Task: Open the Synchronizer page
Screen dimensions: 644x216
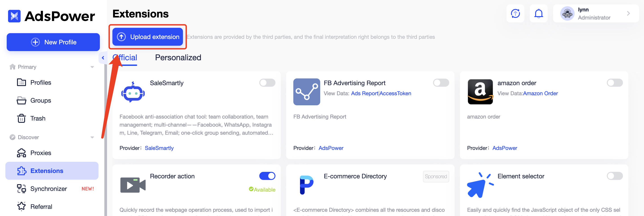Action: [x=49, y=189]
